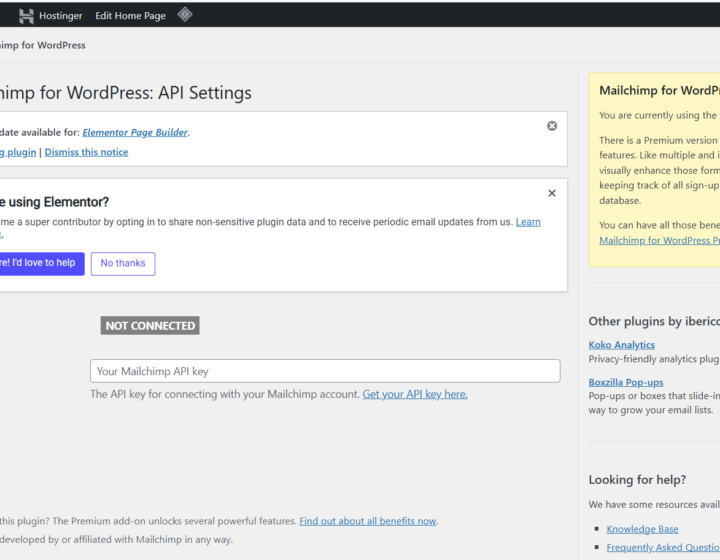
Task: Open Edit Home Page from the admin bar
Action: click(x=130, y=16)
